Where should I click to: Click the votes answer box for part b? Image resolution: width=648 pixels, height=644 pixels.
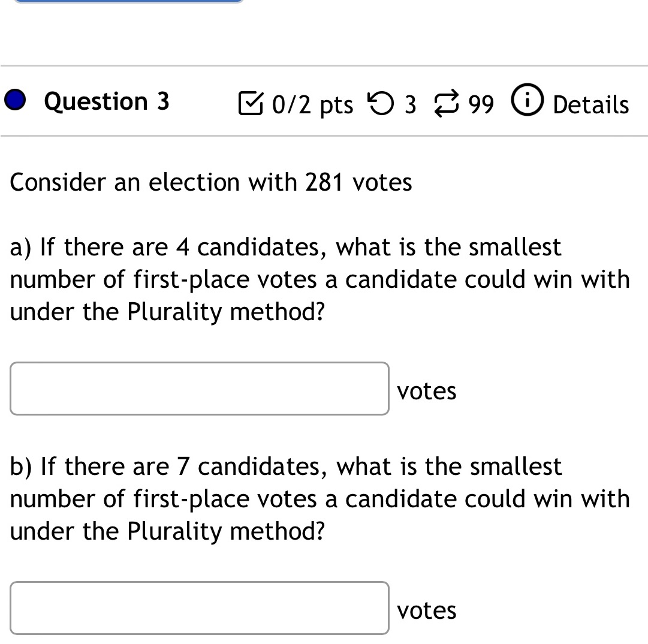199,608
